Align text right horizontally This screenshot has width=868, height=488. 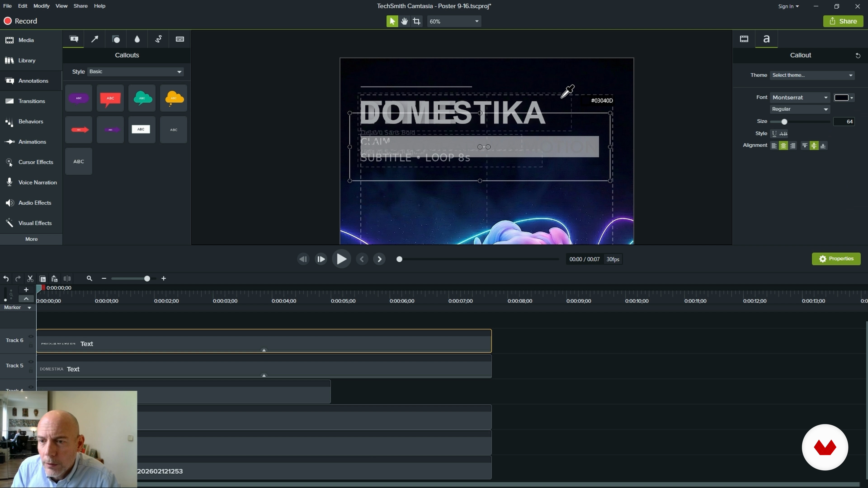pyautogui.click(x=793, y=145)
